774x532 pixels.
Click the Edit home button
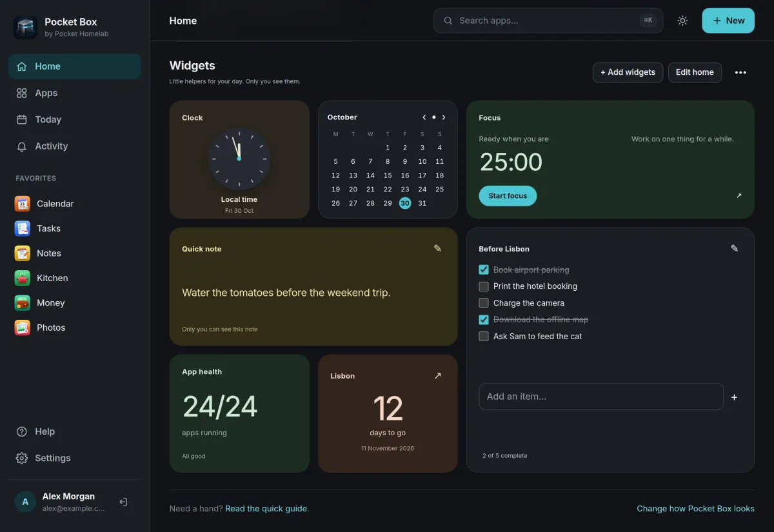[x=695, y=72]
